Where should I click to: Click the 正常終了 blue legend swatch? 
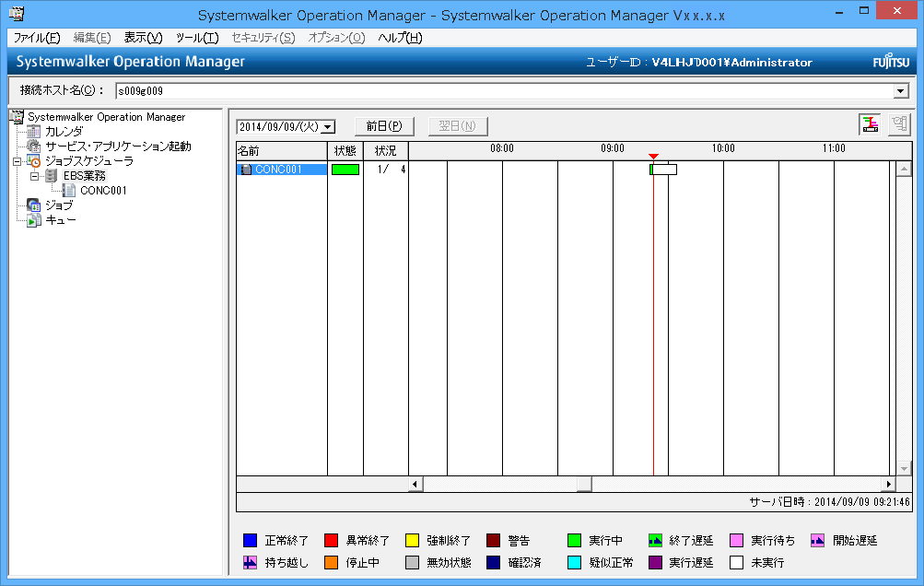[250, 541]
